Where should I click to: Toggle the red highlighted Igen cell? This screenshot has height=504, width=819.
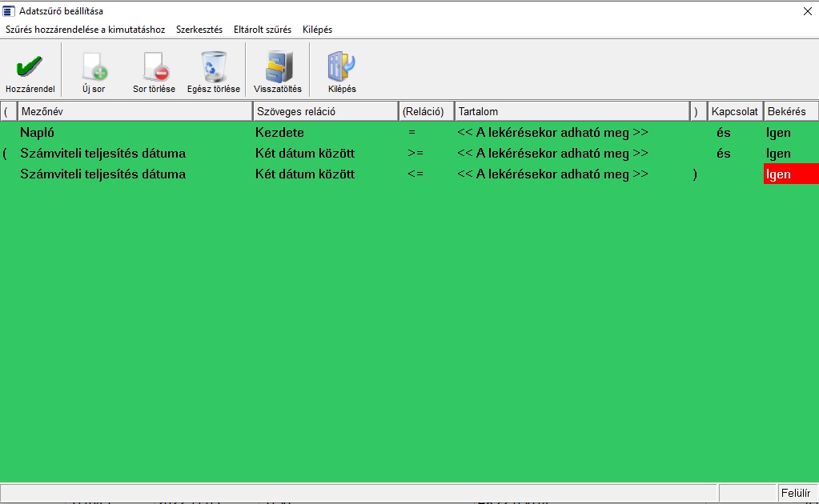tap(790, 174)
